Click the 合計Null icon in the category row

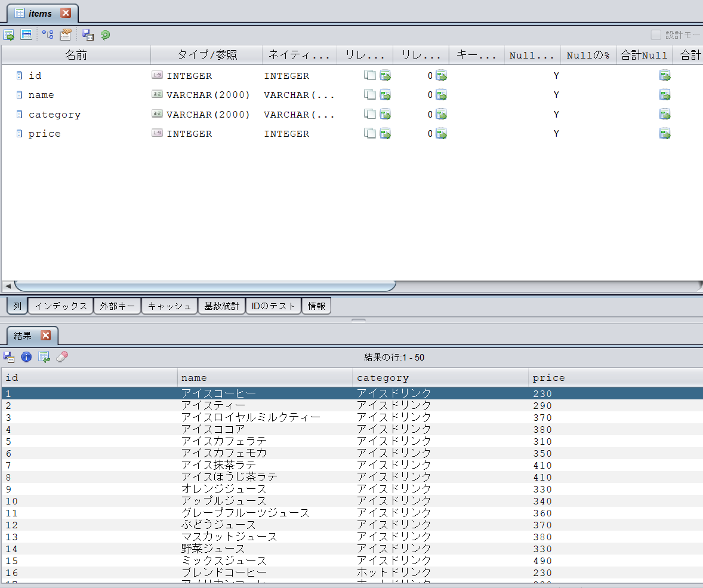pyautogui.click(x=665, y=115)
